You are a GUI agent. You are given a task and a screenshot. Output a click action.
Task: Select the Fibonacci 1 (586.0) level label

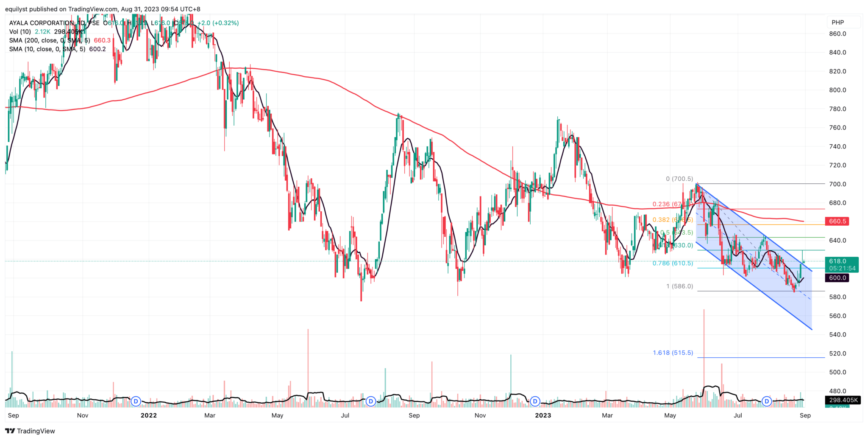click(679, 286)
